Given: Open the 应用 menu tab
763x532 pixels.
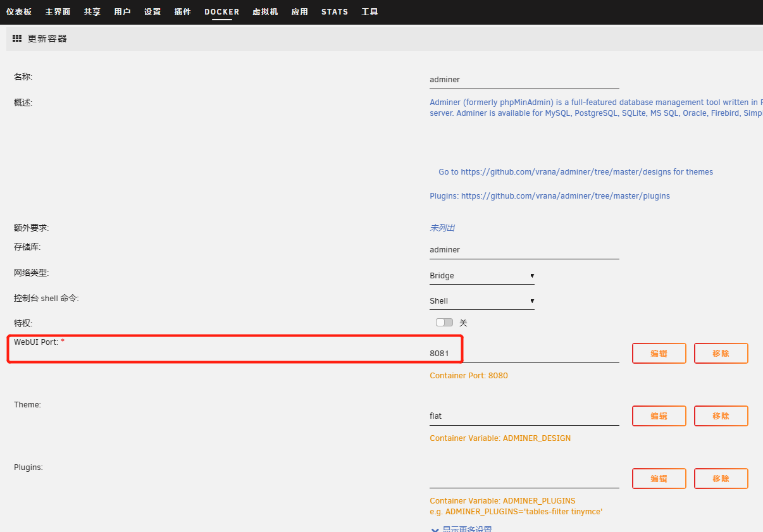Looking at the screenshot, I should click(x=300, y=12).
